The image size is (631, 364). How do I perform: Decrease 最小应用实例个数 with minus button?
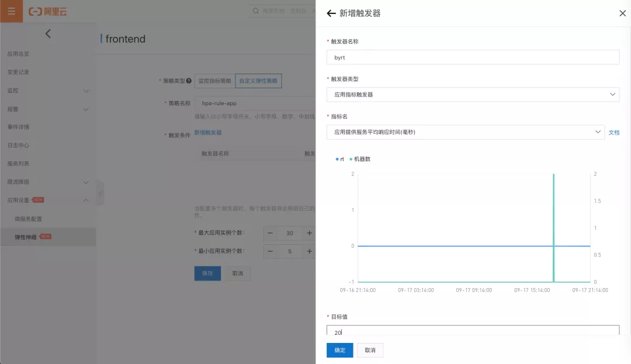pos(270,251)
